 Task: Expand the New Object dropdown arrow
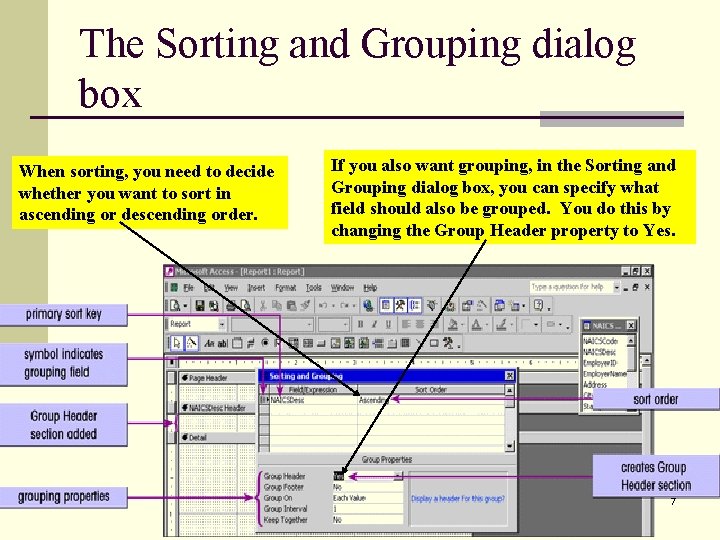524,306
